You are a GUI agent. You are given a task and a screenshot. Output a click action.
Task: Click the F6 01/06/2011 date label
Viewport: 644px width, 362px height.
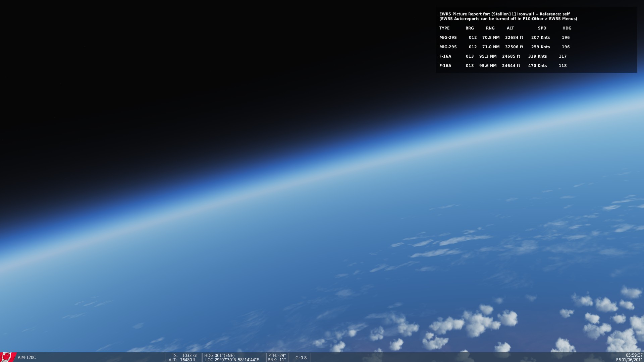click(x=629, y=360)
